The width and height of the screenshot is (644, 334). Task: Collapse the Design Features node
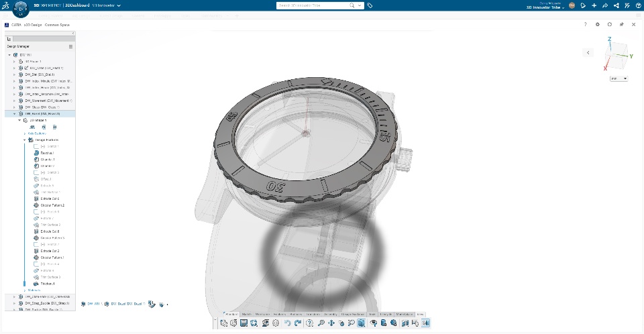tap(25, 140)
